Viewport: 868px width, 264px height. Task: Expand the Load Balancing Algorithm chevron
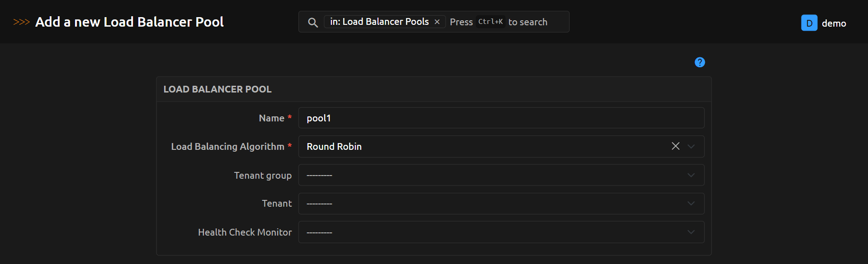coord(691,146)
